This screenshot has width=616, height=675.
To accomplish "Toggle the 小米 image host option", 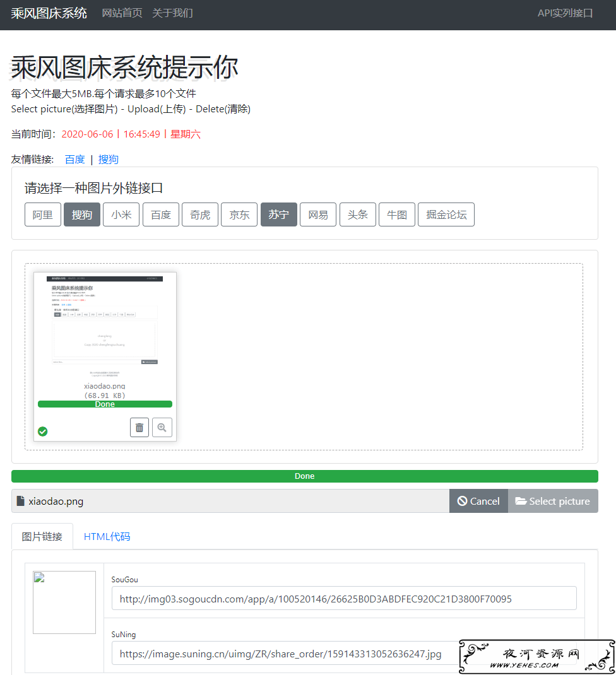I will coord(121,214).
